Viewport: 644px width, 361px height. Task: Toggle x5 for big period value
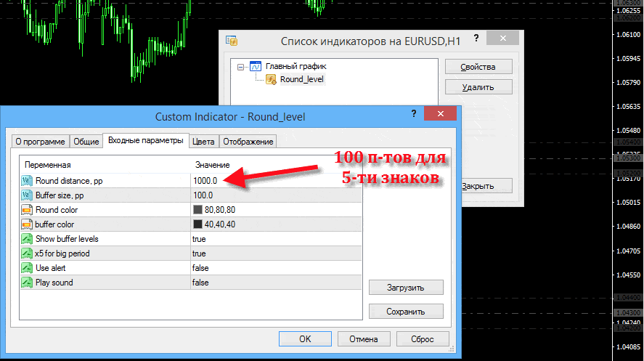pos(276,253)
